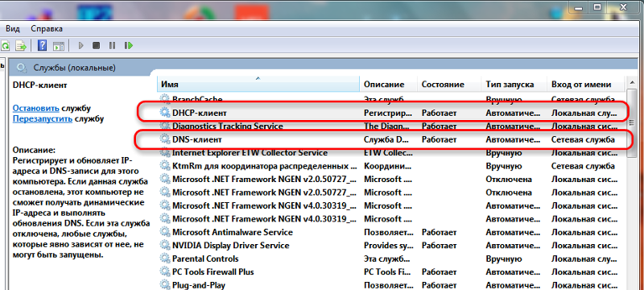
Task: Click the gear icon of BranchCache row
Action: coord(165,99)
